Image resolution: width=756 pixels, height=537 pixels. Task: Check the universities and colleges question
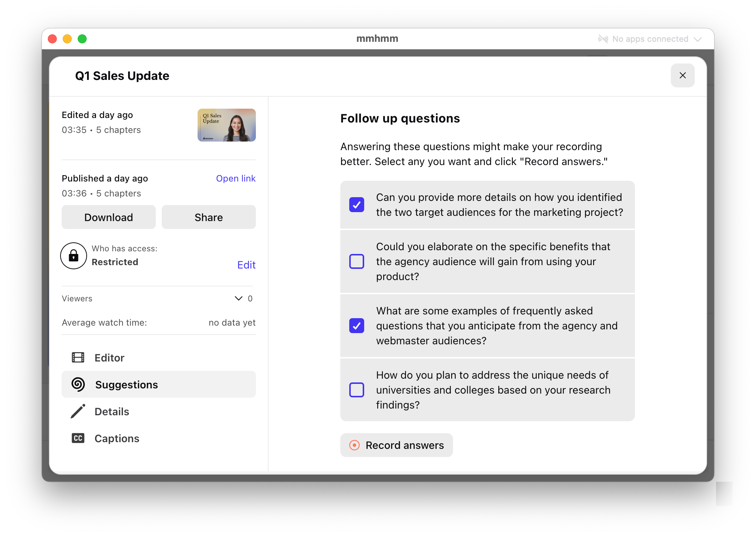click(357, 390)
